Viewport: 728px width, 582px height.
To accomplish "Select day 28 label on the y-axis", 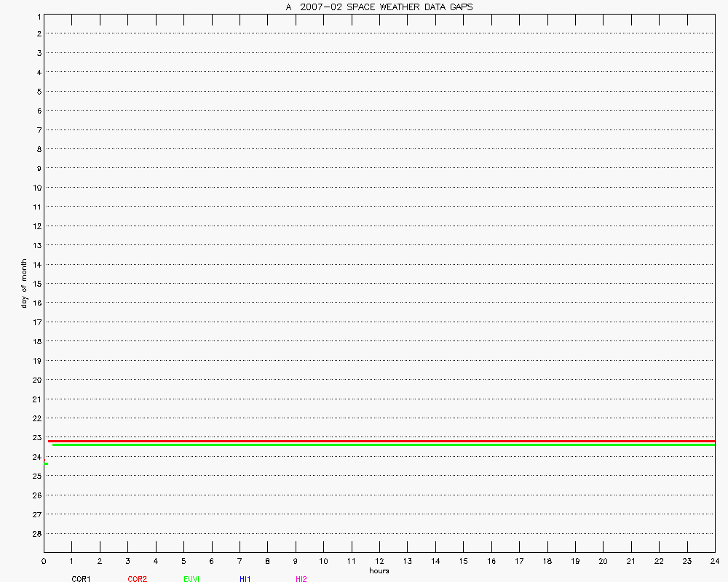I will tap(35, 533).
